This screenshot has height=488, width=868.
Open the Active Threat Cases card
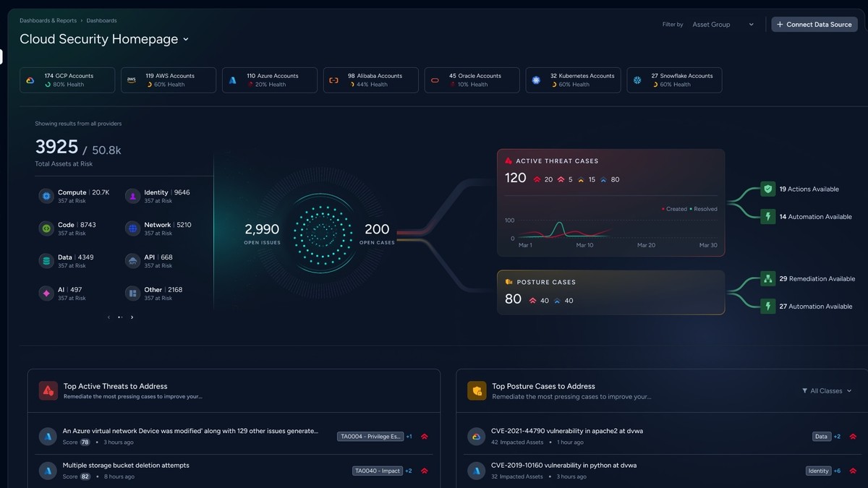[610, 202]
